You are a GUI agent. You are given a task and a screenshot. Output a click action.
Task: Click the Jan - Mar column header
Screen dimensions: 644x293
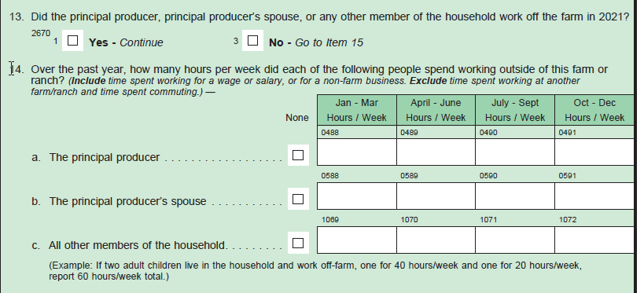click(357, 110)
